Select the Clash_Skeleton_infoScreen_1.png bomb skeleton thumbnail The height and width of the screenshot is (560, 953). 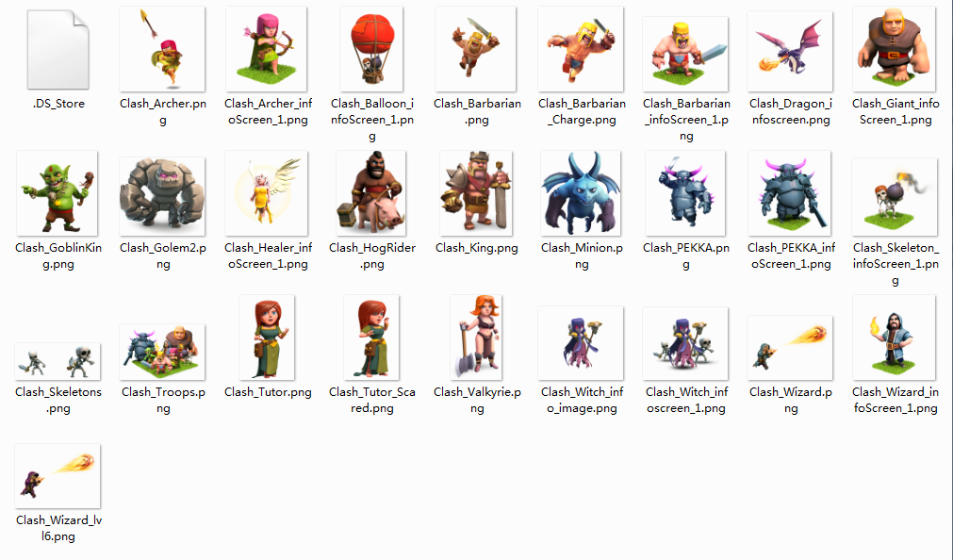click(895, 197)
